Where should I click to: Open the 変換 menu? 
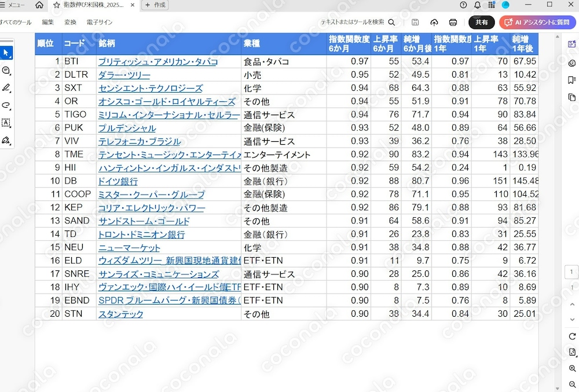pyautogui.click(x=70, y=23)
